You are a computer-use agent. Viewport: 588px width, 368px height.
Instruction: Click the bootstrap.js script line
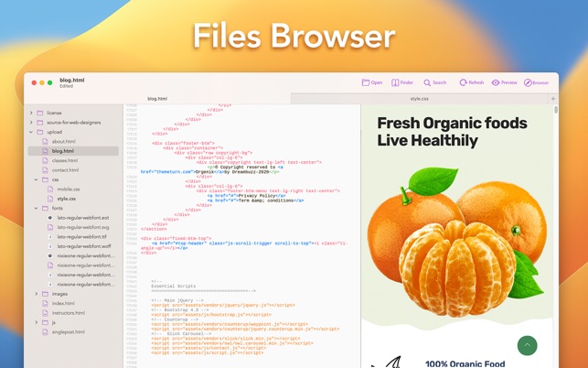[x=211, y=315]
